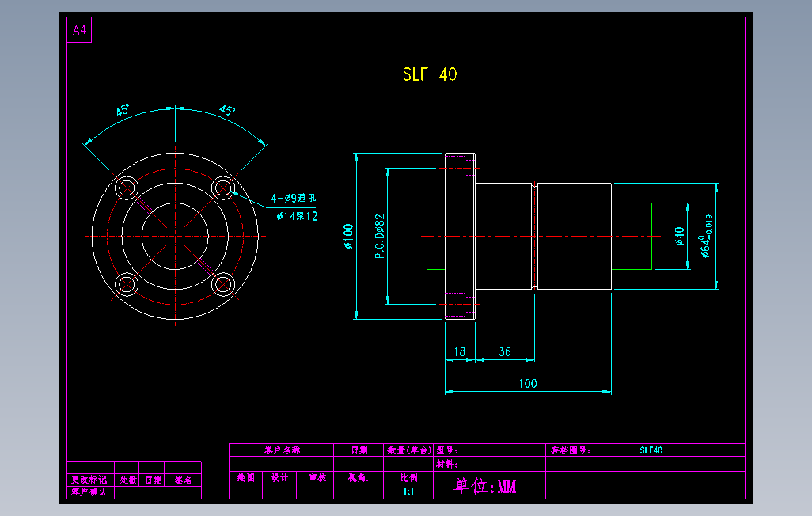This screenshot has height=516, width=812.
Task: Select the P.C.Dø82 dimension text
Action: pos(380,237)
